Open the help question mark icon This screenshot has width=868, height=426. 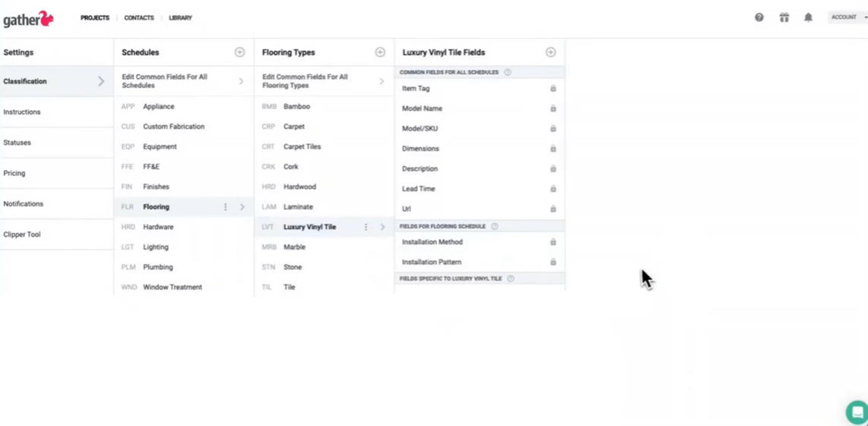[759, 17]
